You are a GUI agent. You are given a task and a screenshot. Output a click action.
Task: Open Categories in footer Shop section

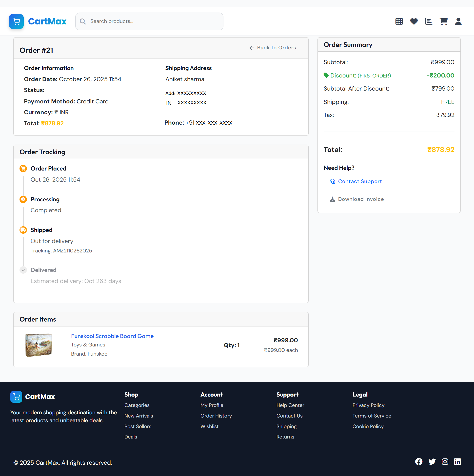(137, 405)
